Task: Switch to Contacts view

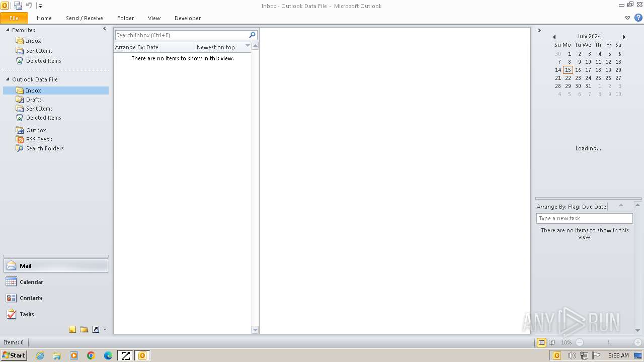Action: tap(56, 298)
